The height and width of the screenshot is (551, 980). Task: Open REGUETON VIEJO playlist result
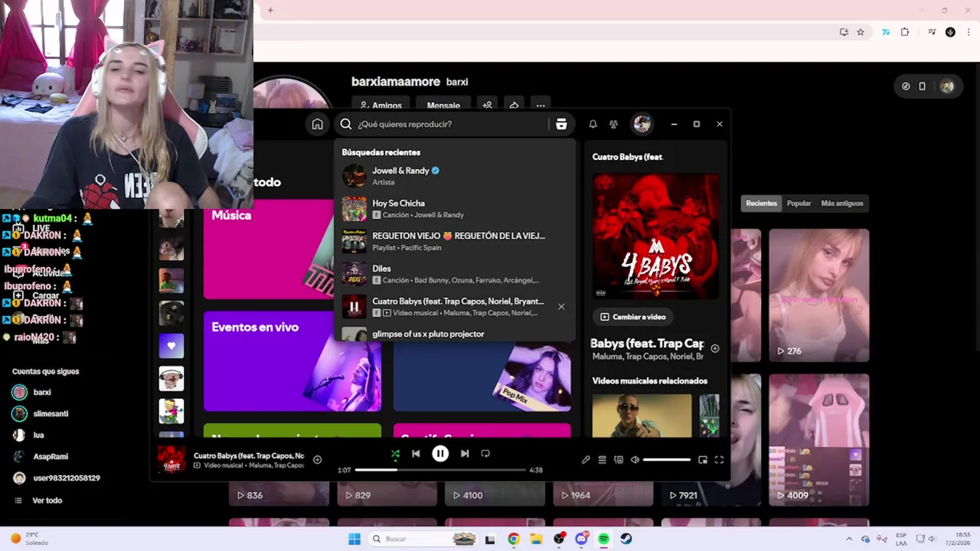pyautogui.click(x=454, y=242)
